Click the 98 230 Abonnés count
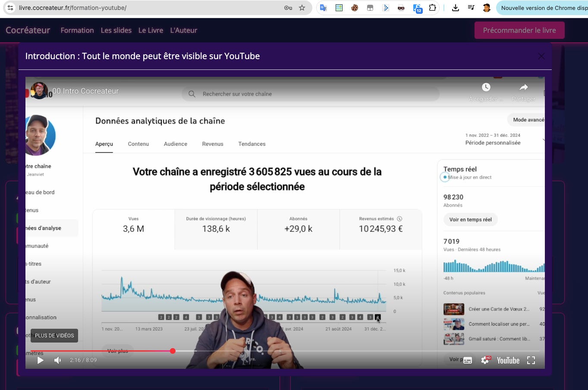The height and width of the screenshot is (390, 588). (x=453, y=201)
